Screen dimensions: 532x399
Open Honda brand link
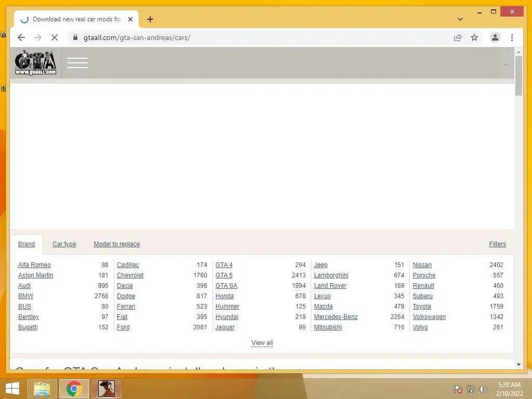pyautogui.click(x=224, y=296)
